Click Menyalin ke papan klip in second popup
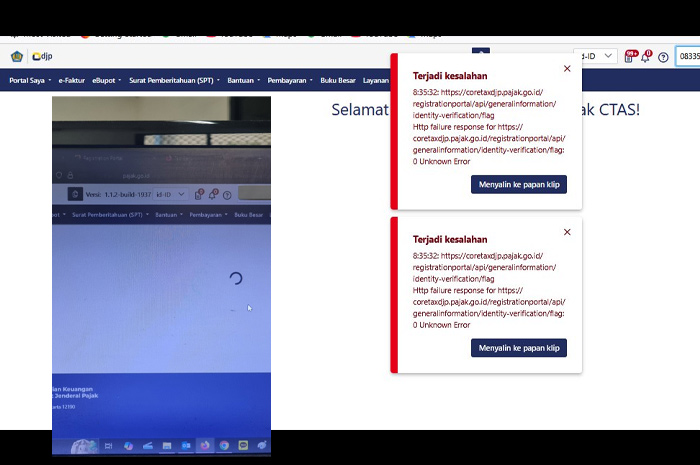 click(x=519, y=348)
